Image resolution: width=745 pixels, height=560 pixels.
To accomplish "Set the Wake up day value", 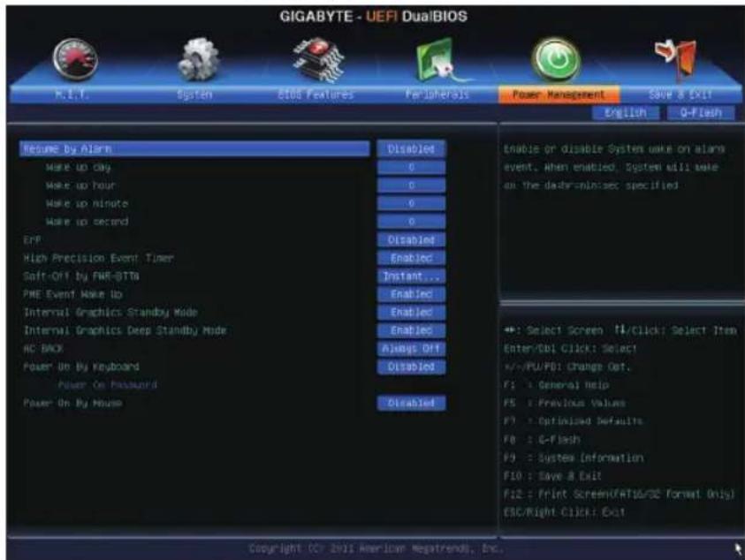I will [411, 167].
